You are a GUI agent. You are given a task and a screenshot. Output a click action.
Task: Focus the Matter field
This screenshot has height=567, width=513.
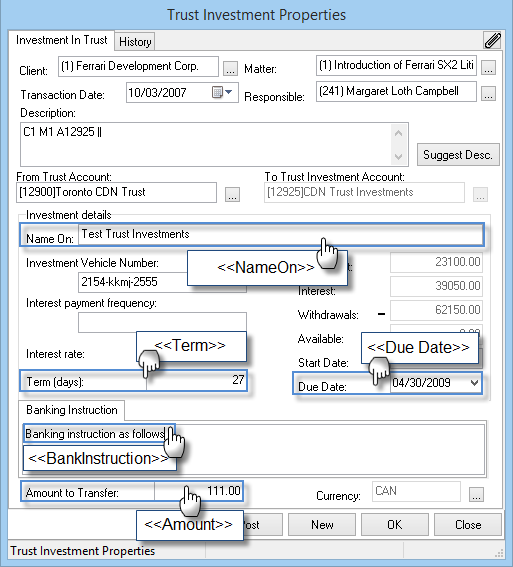(x=396, y=65)
